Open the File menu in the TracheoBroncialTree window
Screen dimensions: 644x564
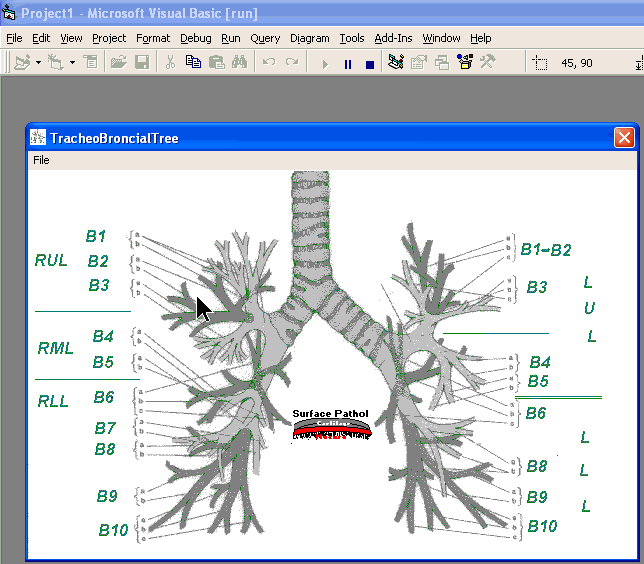tap(41, 160)
